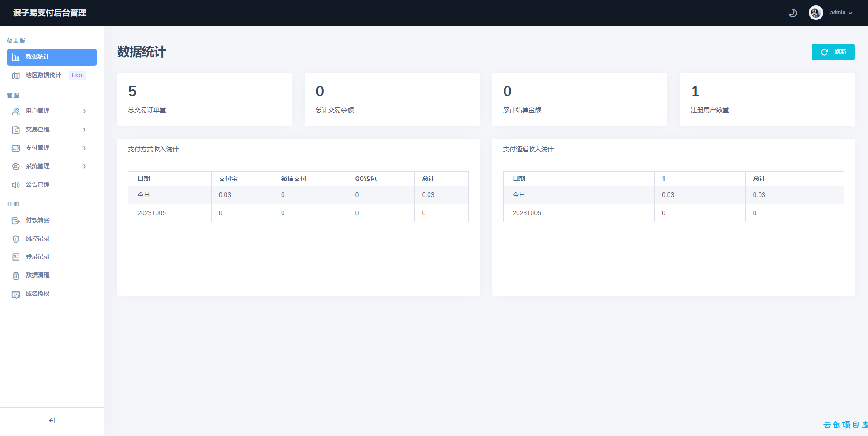This screenshot has height=436, width=868.
Task: Expand the 系统管理 submenu chevron
Action: pos(85,166)
